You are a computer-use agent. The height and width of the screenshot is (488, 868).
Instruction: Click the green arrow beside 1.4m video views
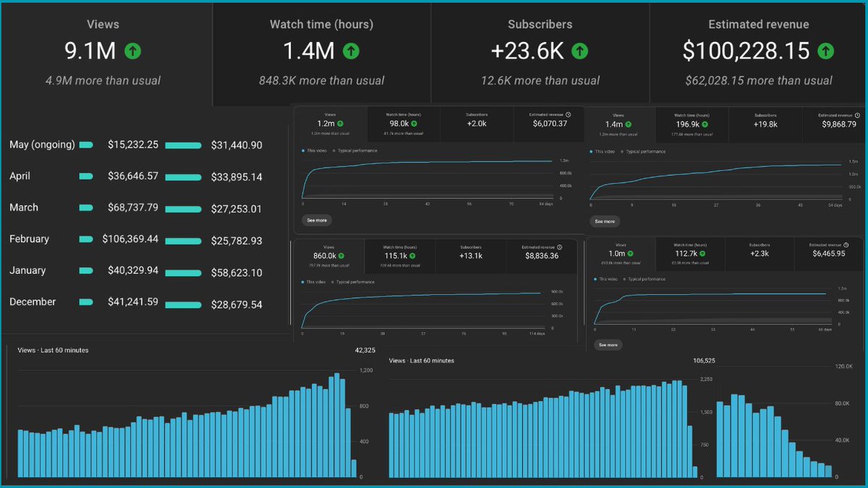pyautogui.click(x=629, y=124)
